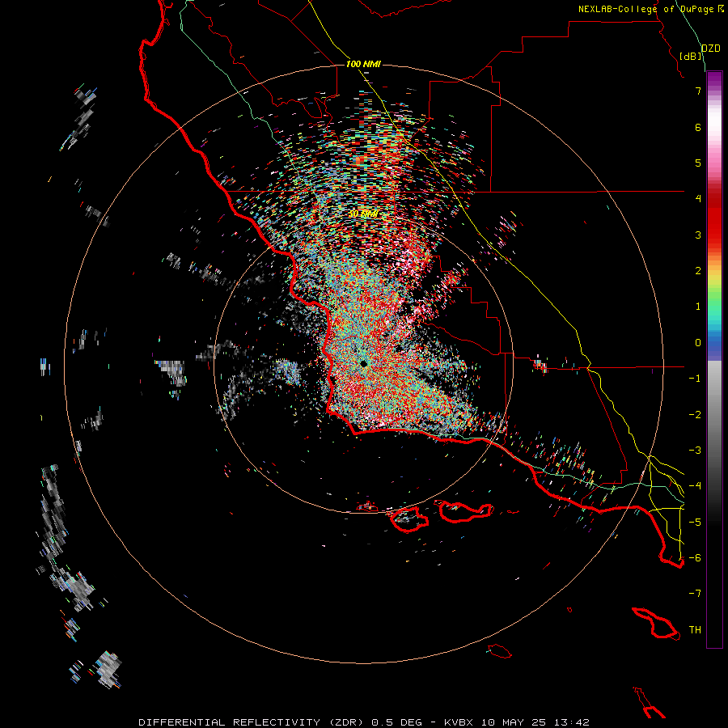Click the -1 label on the color scale
Image resolution: width=728 pixels, height=728 pixels.
pos(695,379)
